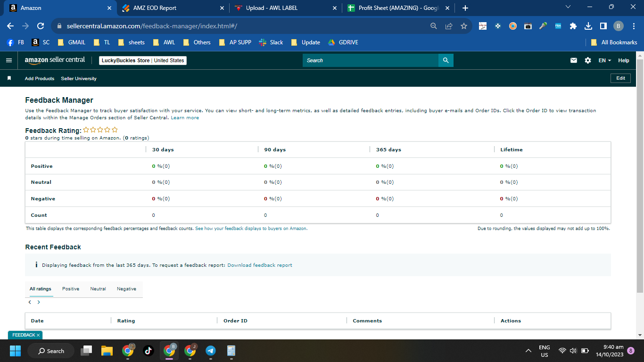Show the Negative feedback tab

tap(126, 288)
